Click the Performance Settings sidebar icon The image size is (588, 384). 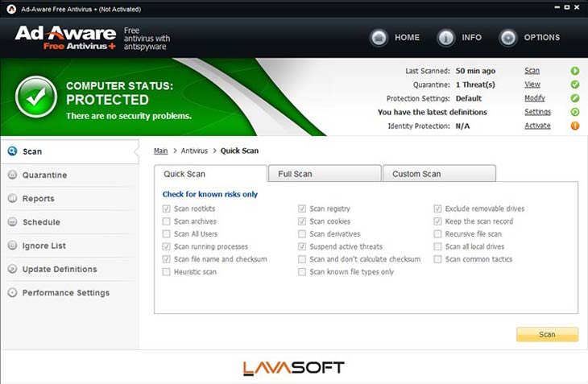(12, 292)
